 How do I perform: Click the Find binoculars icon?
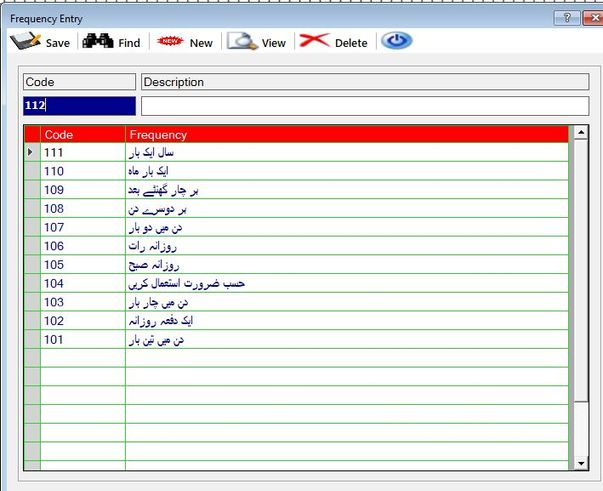98,41
